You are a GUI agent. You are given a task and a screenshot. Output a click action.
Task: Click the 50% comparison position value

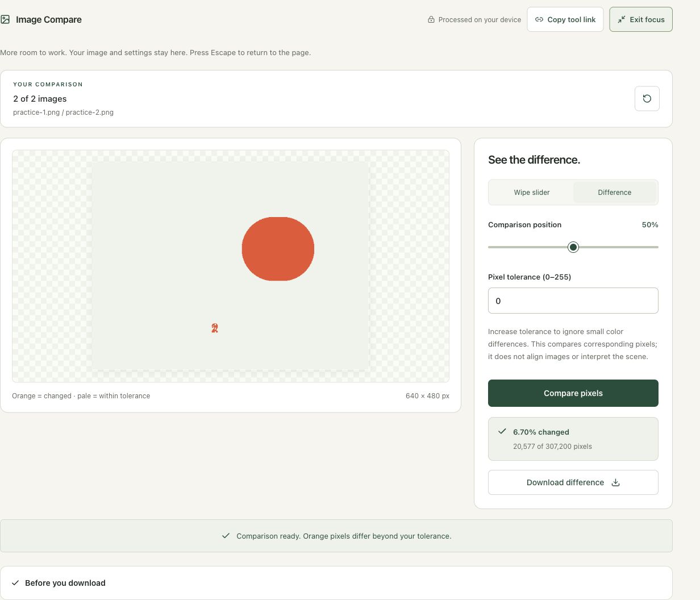650,225
